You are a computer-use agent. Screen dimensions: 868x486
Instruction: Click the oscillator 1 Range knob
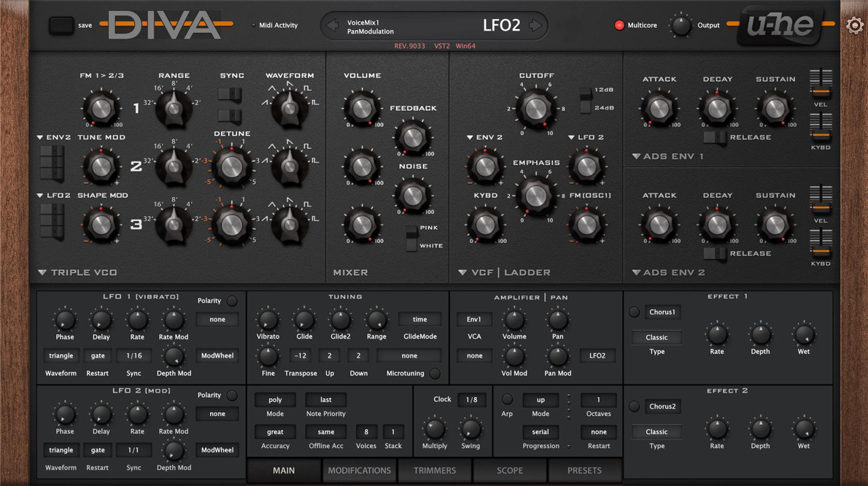click(174, 108)
